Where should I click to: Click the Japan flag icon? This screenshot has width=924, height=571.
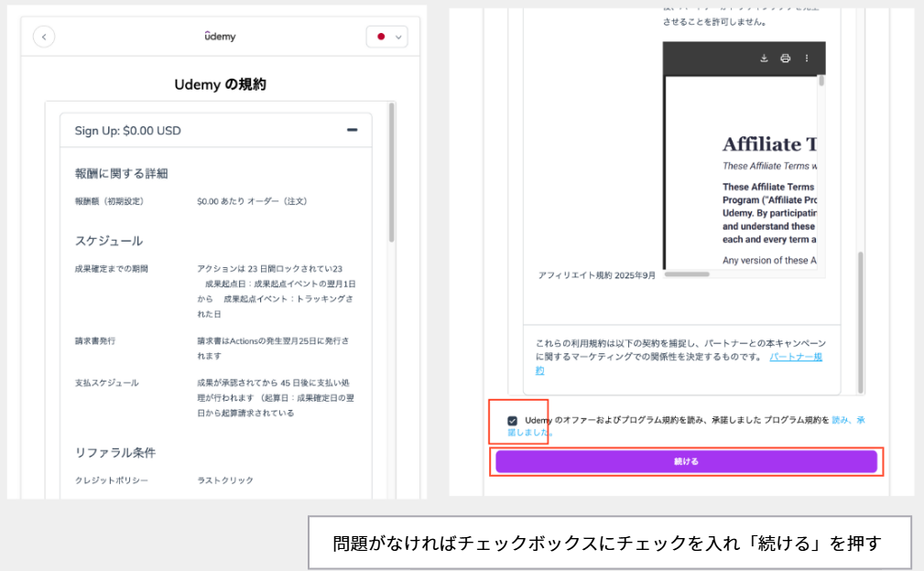click(x=381, y=37)
